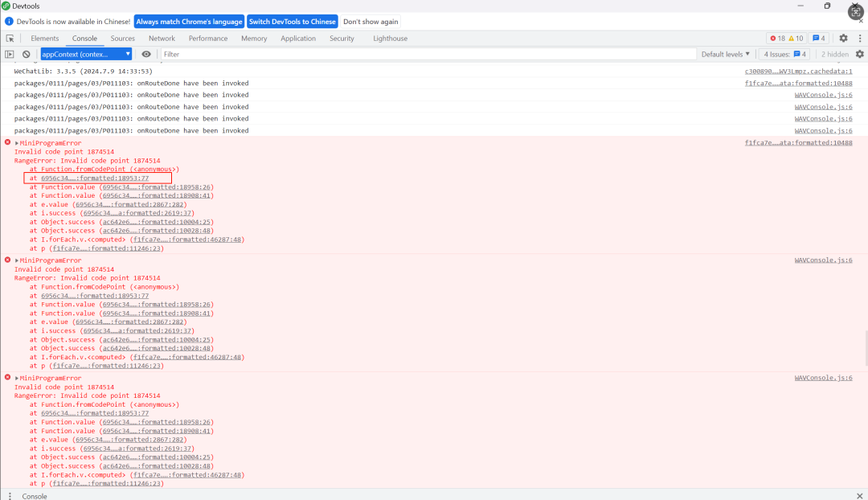Screen dimensions: 868x500
Task: Open the three-dot customize DevTools menu
Action: (x=860, y=39)
